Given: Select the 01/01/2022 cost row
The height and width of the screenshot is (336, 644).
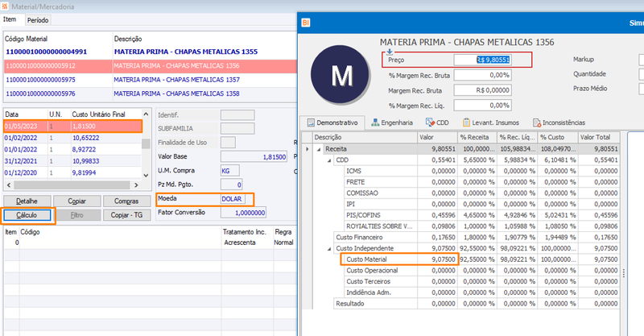Looking at the screenshot, I should tap(72, 149).
